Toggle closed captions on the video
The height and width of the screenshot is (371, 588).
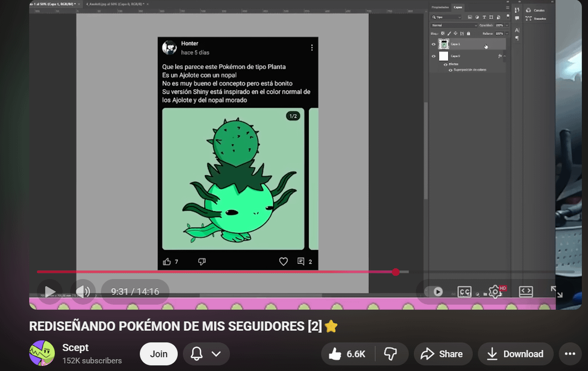[x=464, y=292]
